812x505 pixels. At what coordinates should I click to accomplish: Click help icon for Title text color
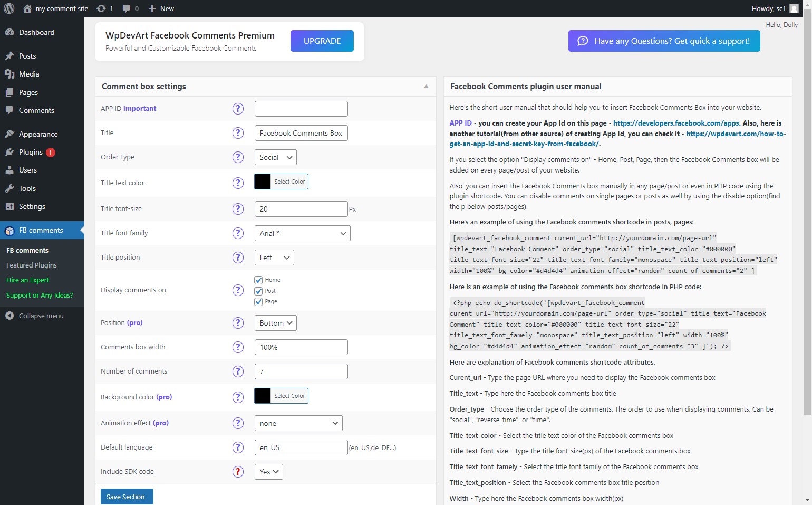tap(238, 183)
